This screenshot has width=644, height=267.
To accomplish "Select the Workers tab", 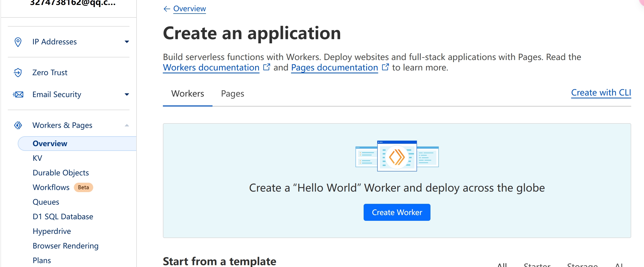I will [187, 94].
